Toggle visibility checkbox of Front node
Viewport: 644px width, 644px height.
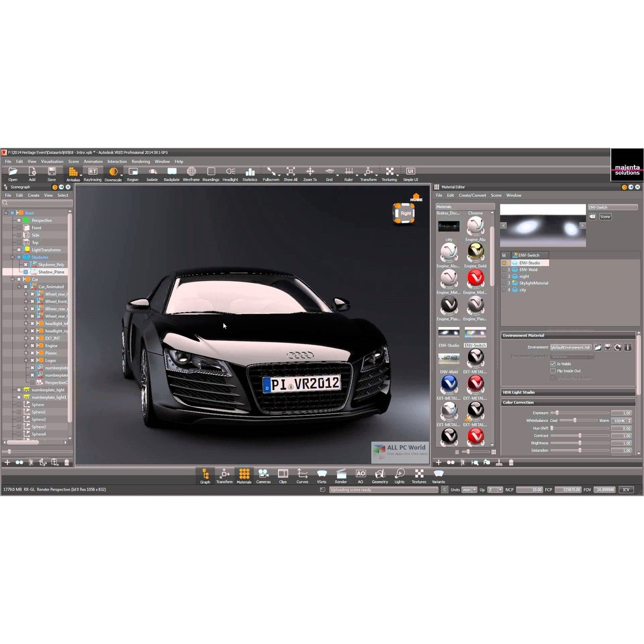click(x=19, y=228)
